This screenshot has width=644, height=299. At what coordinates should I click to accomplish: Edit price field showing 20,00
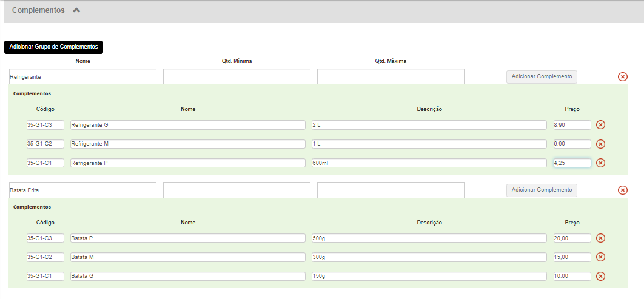(572, 238)
